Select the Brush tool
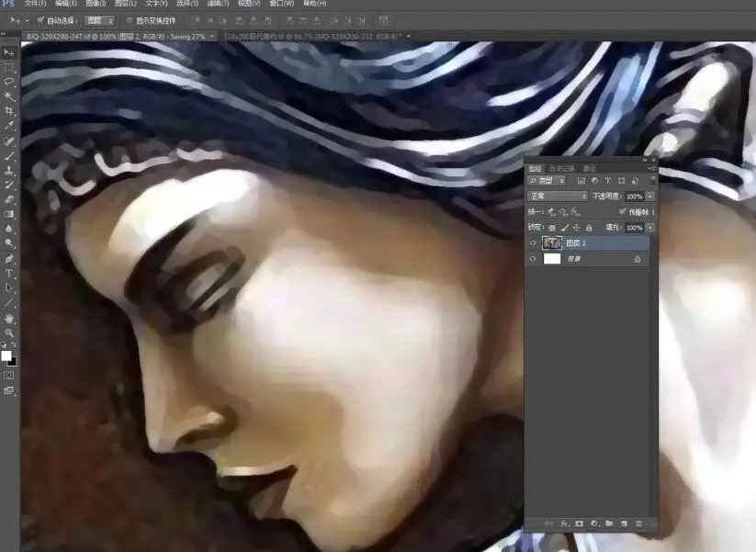The width and height of the screenshot is (756, 552). (x=9, y=156)
